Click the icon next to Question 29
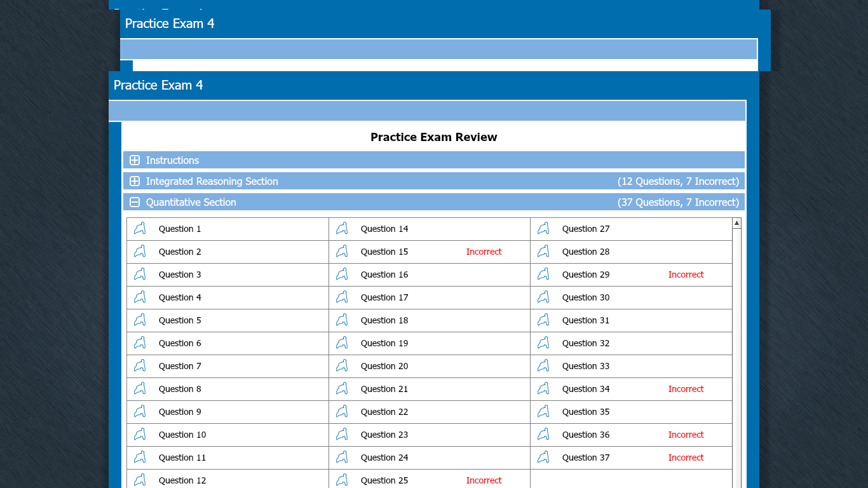 [543, 274]
